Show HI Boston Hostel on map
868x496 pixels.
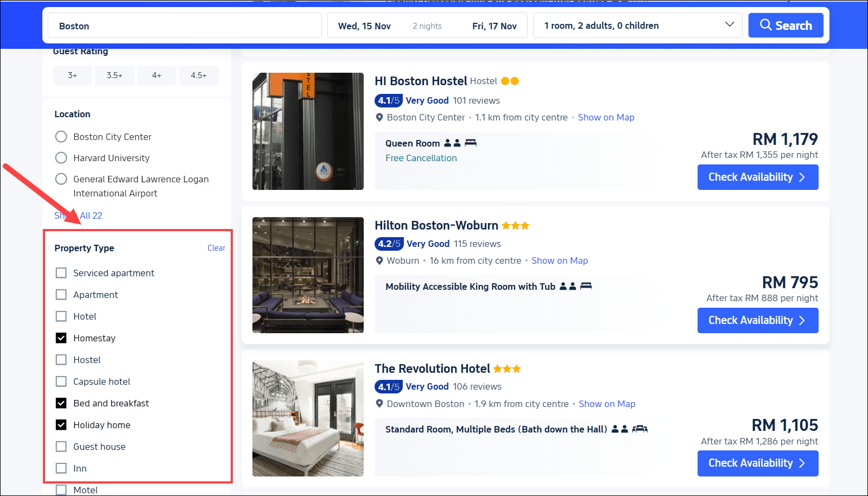606,117
